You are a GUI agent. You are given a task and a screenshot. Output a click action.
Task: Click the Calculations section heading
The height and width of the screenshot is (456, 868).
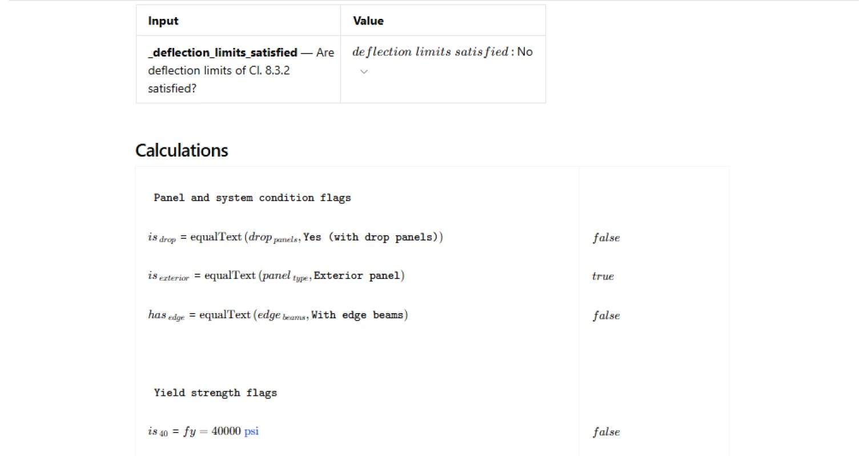tap(182, 150)
